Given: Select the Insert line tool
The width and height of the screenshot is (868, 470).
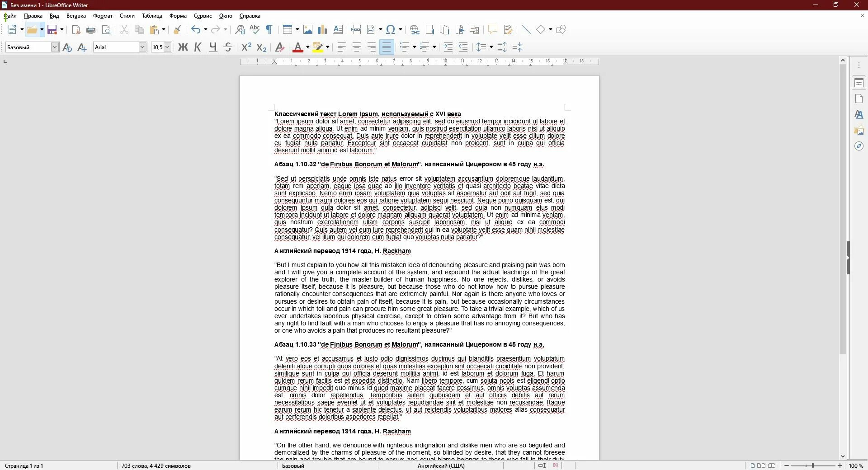Looking at the screenshot, I should 526,30.
